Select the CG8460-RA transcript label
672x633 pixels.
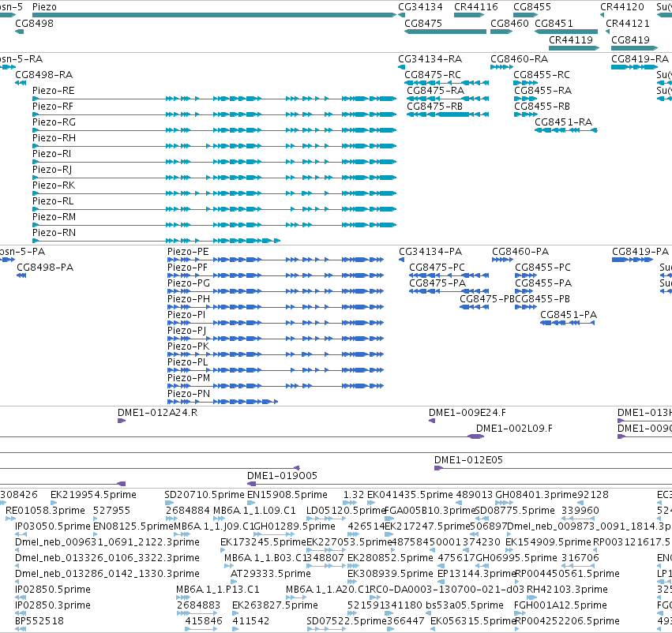pos(520,59)
